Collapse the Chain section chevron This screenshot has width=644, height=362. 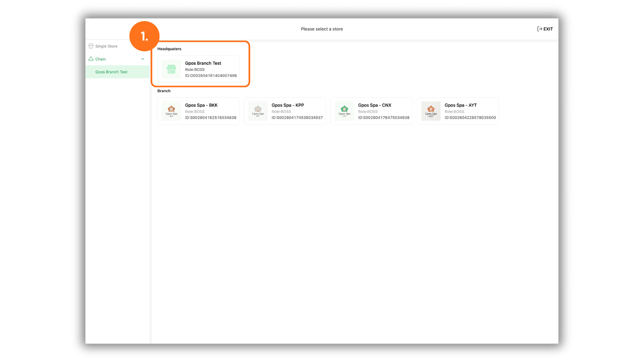point(143,59)
